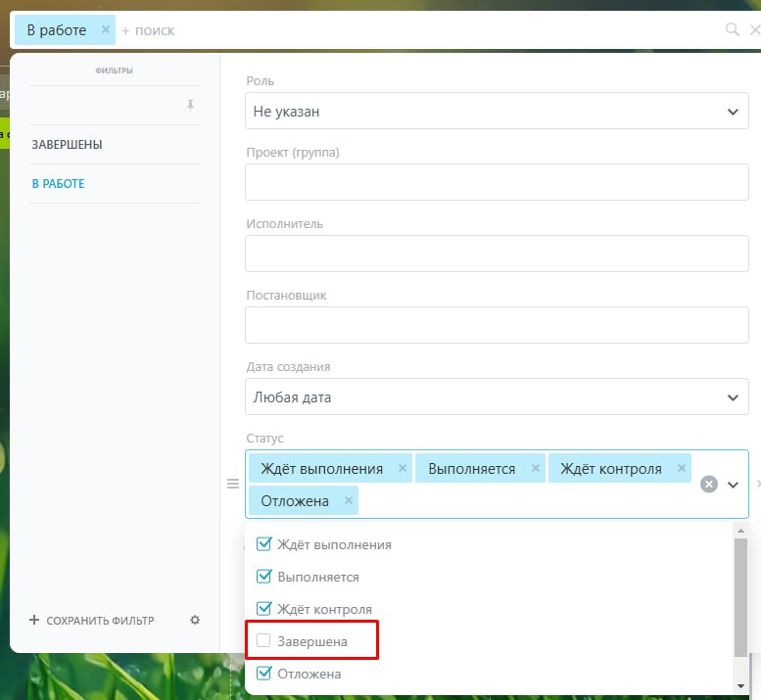
Task: Click the 'Проект (группа)' input field
Action: click(x=497, y=182)
